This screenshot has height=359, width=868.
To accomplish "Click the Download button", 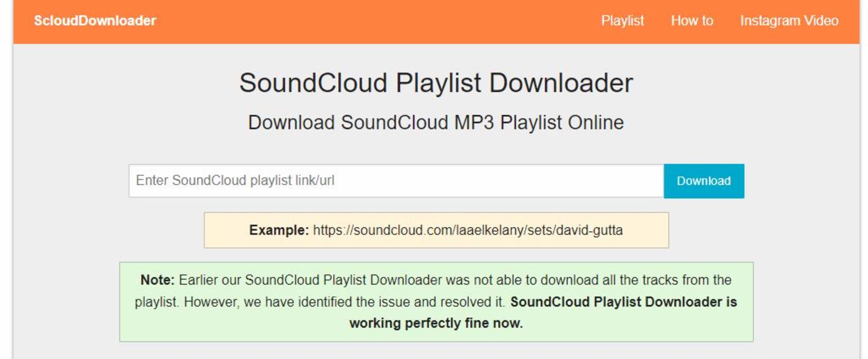I will [x=703, y=181].
